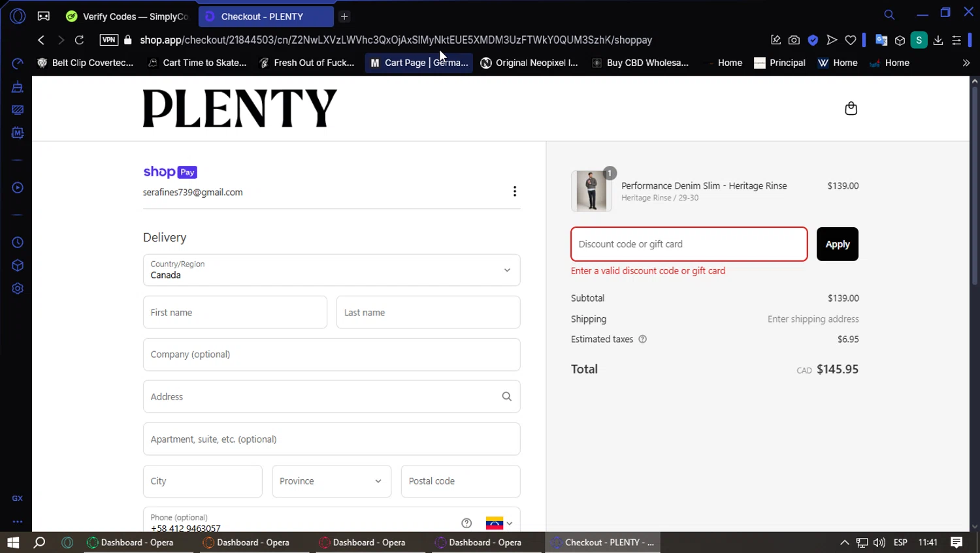
Task: Show hidden system tray icons
Action: [x=844, y=542]
